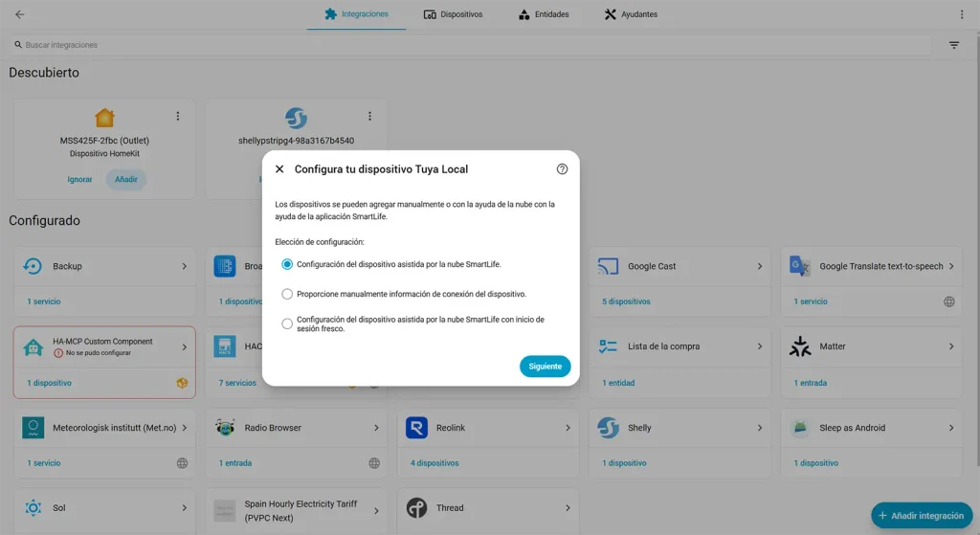Click the Google Translate text-to-speech icon

[x=799, y=266]
